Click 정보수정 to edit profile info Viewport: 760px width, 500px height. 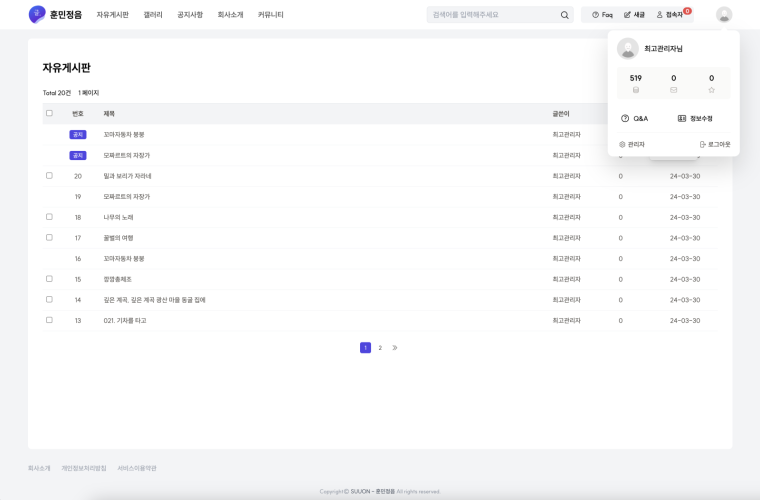pos(695,118)
